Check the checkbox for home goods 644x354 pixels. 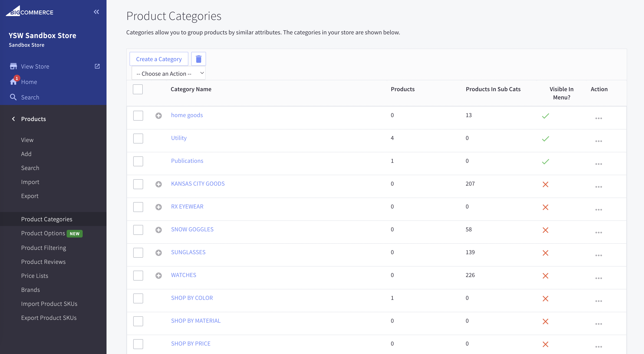pos(138,116)
